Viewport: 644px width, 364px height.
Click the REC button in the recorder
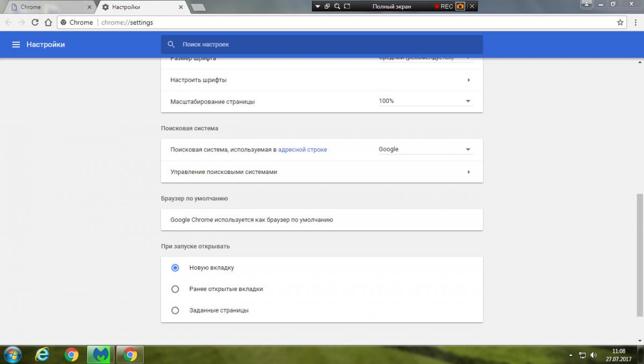[x=443, y=6]
